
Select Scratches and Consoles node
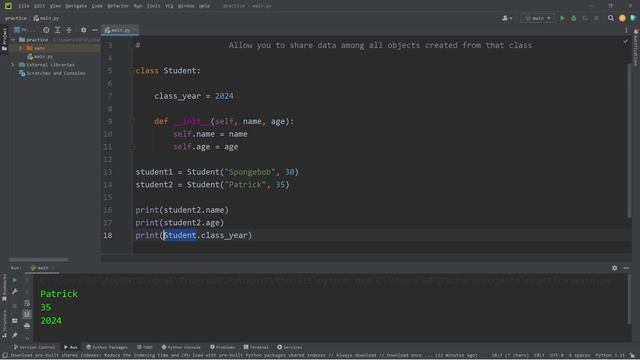(x=52, y=73)
